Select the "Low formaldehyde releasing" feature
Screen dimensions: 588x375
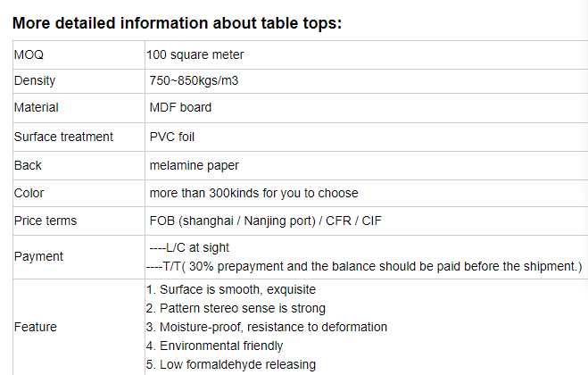click(230, 364)
